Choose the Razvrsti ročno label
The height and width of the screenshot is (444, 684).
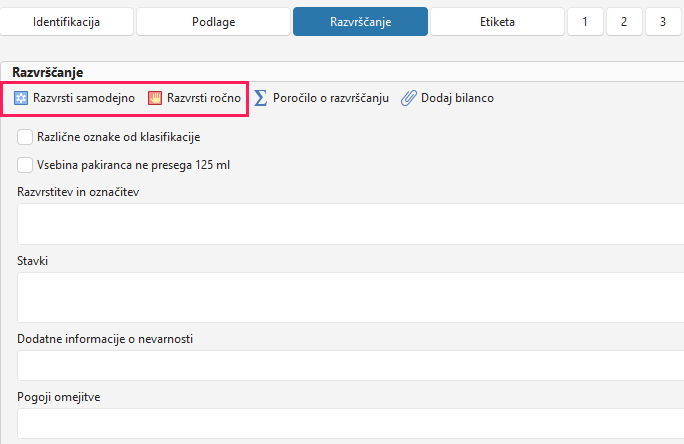tap(204, 98)
